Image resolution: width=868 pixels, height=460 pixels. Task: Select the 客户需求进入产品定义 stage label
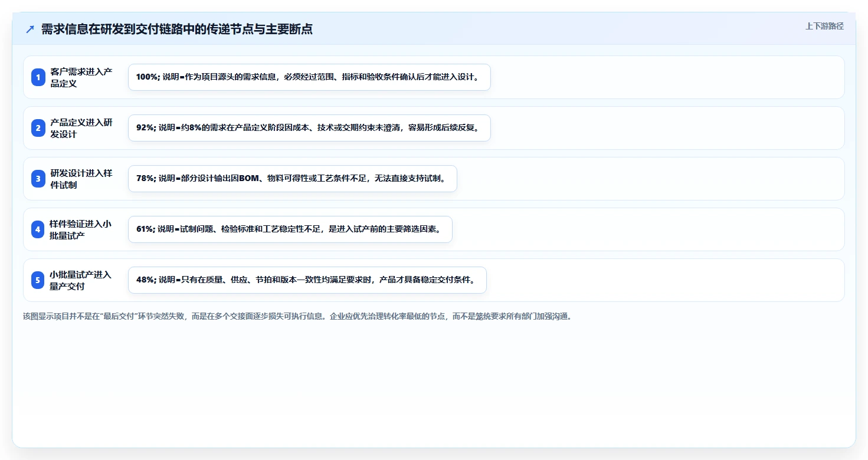(81, 77)
